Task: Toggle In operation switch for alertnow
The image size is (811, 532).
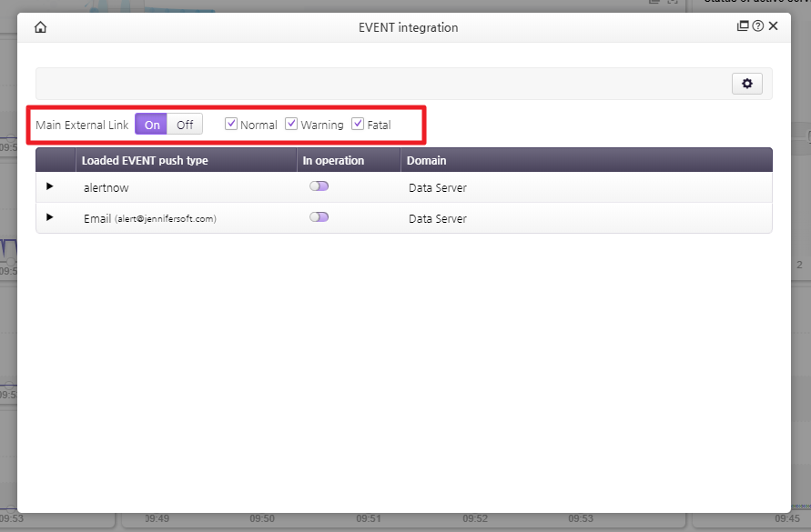Action: click(319, 186)
